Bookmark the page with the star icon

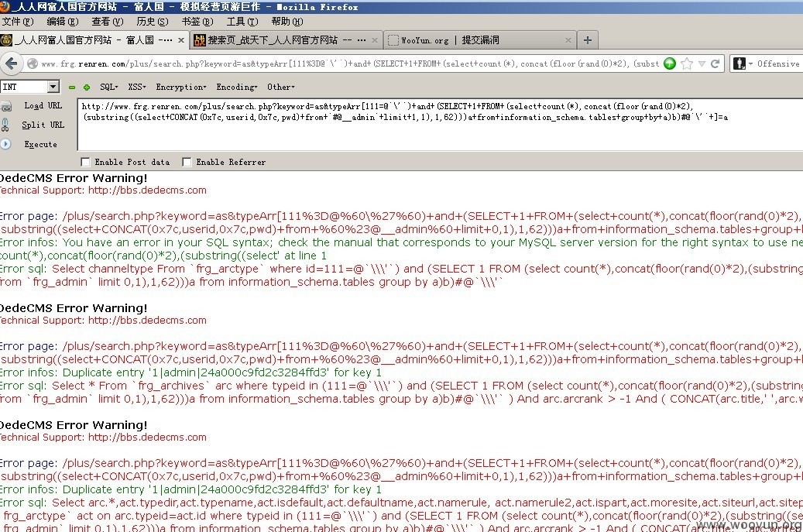(x=687, y=63)
